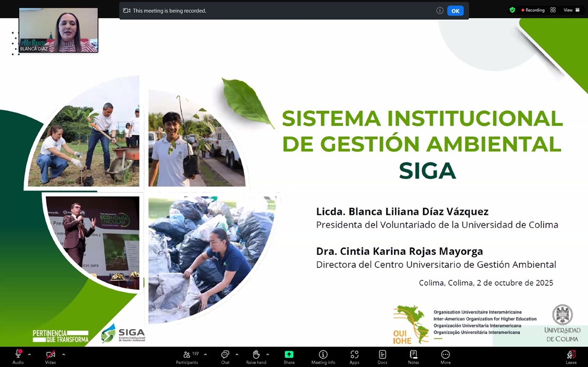The width and height of the screenshot is (588, 367).
Task: Open the Chat panel
Action: (x=225, y=356)
